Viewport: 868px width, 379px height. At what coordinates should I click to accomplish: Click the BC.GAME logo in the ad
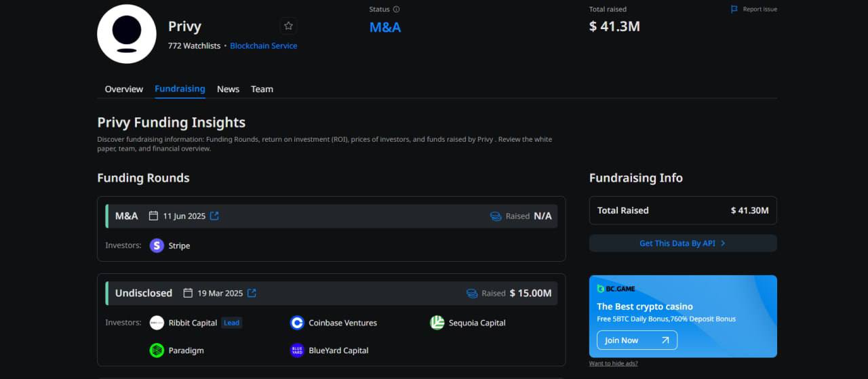click(x=616, y=289)
